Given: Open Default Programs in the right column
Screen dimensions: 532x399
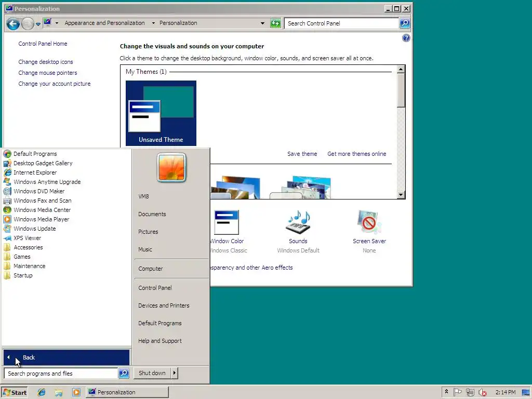Looking at the screenshot, I should tap(160, 323).
